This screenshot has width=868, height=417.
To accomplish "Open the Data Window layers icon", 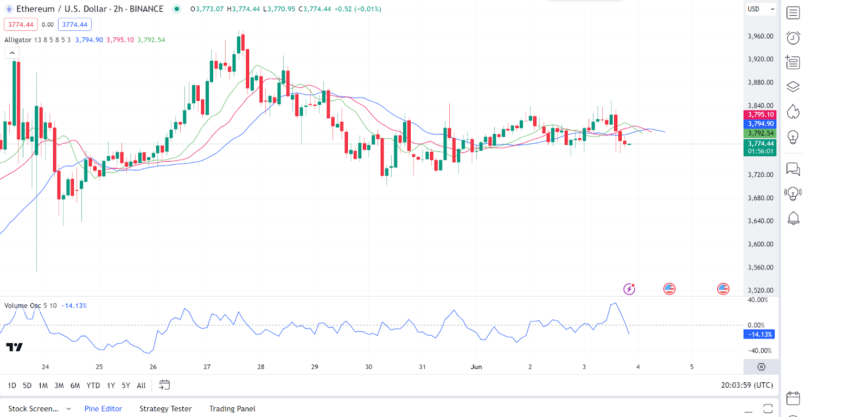I will [793, 87].
